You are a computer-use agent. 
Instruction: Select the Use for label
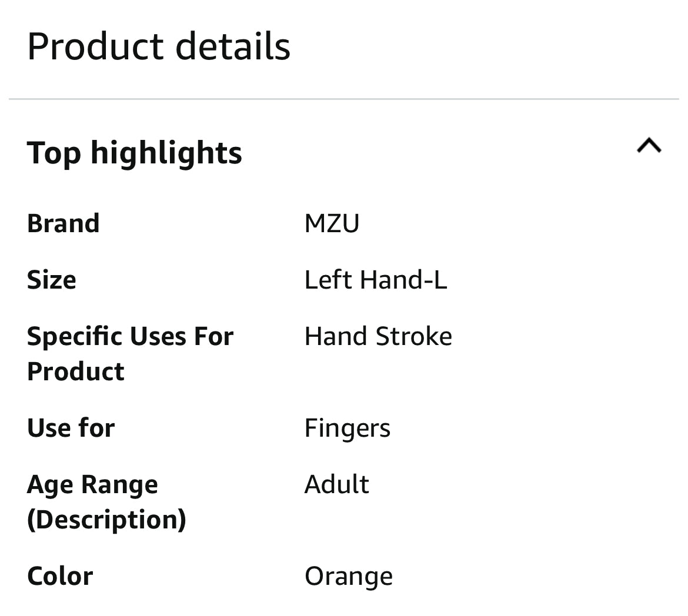pos(71,428)
